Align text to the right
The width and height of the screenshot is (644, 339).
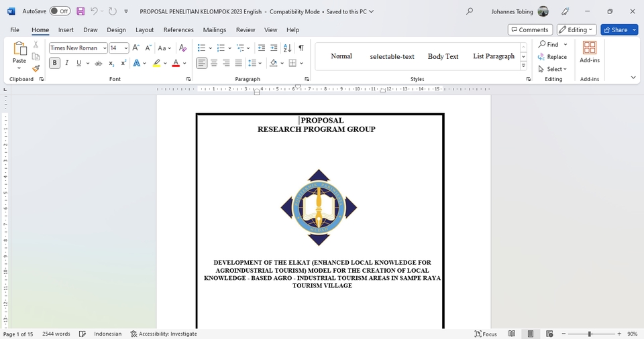226,63
